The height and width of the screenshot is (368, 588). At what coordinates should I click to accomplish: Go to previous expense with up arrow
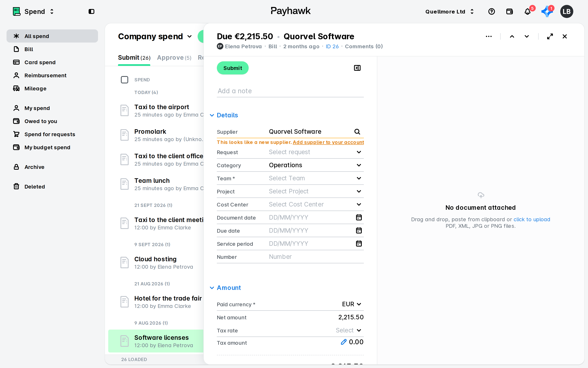tap(512, 37)
